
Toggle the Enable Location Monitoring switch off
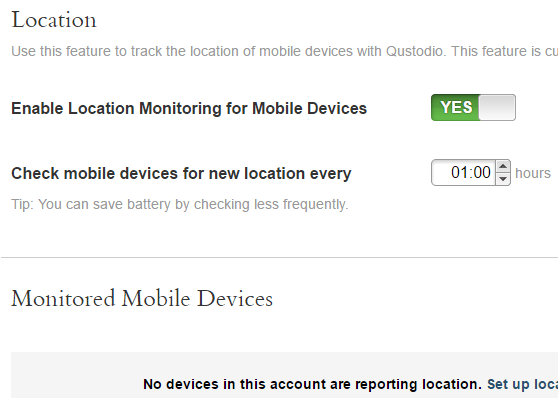click(473, 108)
